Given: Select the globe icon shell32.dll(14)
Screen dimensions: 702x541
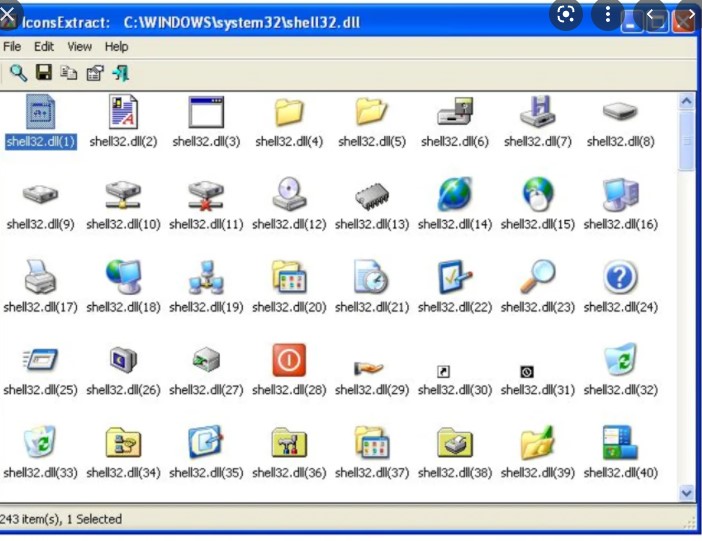Looking at the screenshot, I should [455, 193].
